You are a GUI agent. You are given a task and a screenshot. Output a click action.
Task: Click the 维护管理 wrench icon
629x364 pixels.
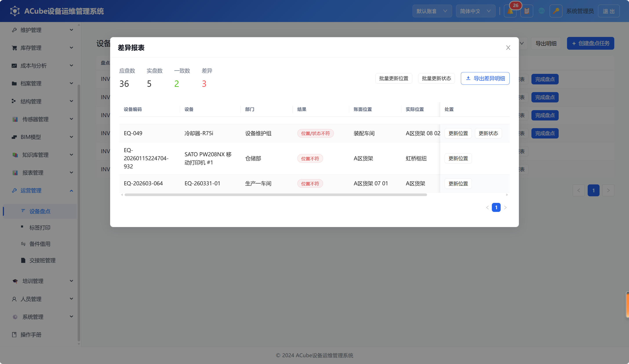click(x=14, y=30)
